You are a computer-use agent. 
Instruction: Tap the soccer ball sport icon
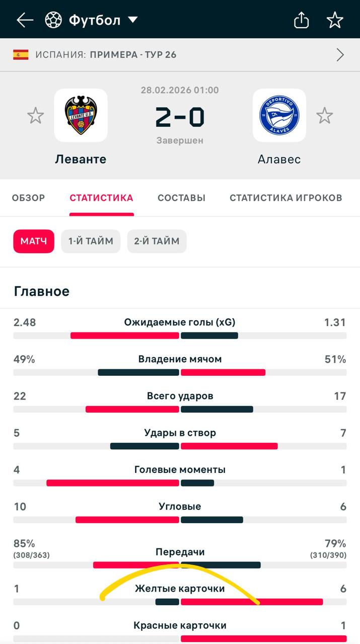53,20
